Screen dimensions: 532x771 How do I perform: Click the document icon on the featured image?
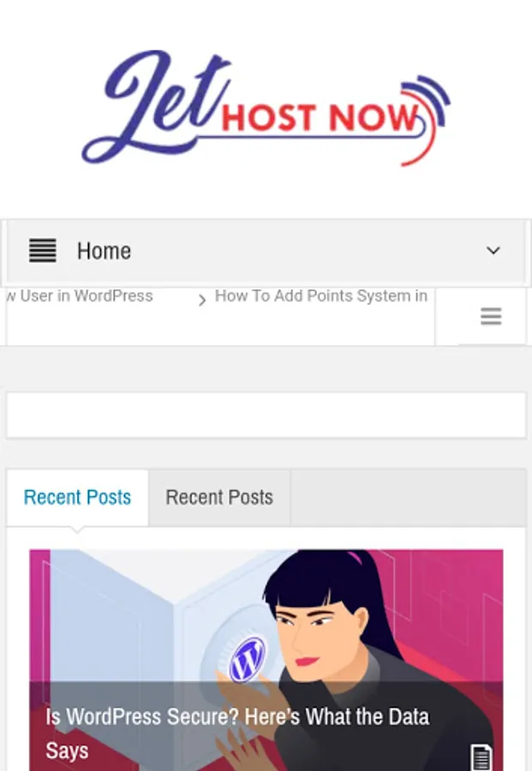point(481,757)
